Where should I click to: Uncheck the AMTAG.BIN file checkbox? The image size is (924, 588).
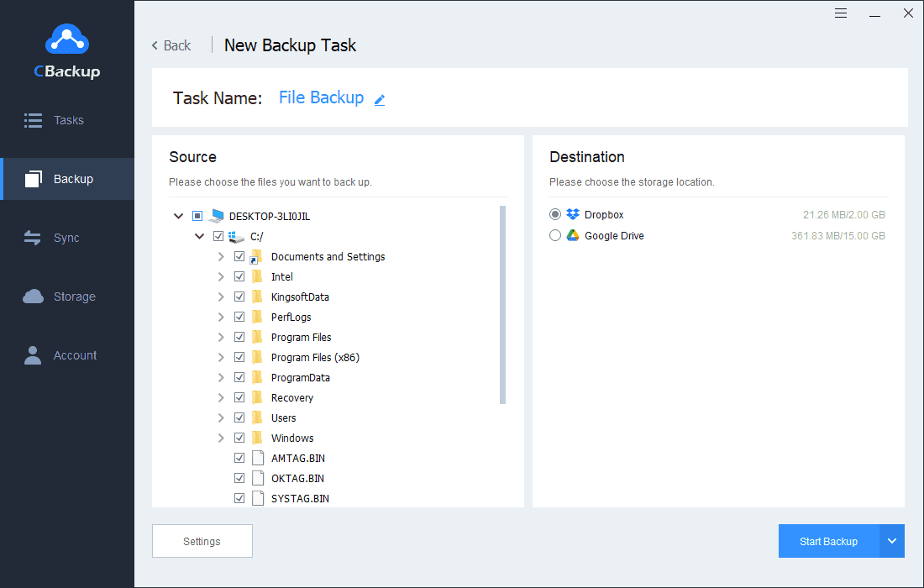click(x=239, y=458)
